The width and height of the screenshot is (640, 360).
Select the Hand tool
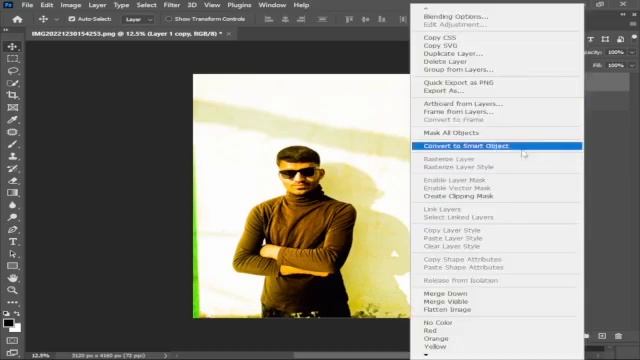click(12, 278)
